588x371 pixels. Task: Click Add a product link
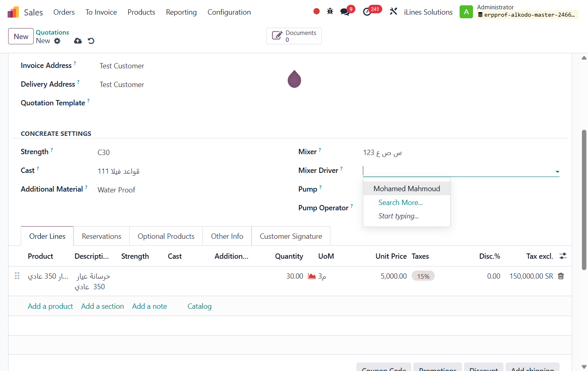coord(50,306)
